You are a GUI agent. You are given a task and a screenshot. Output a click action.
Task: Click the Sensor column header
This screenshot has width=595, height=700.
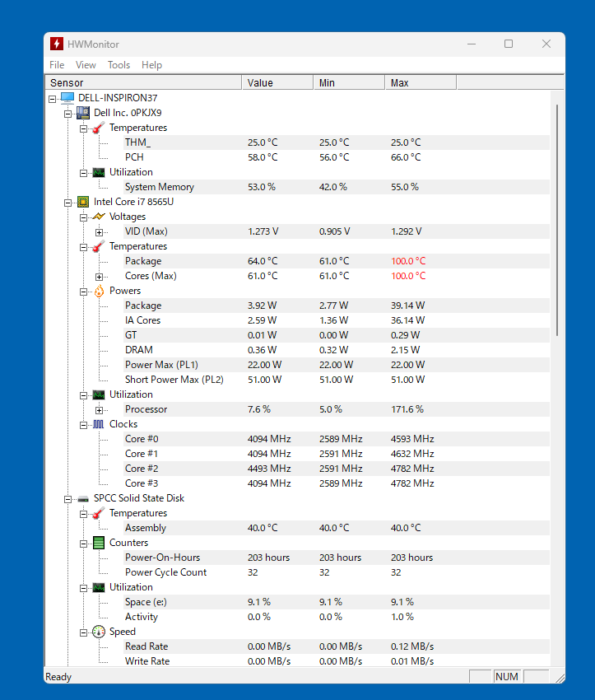[144, 82]
